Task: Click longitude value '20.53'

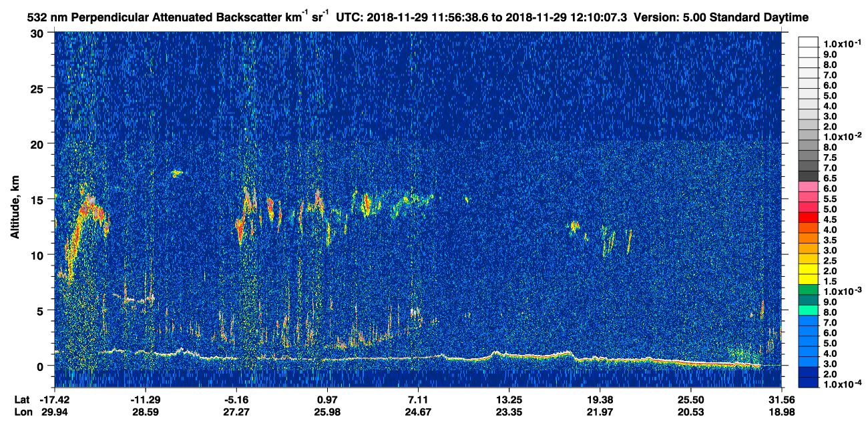Action: [x=690, y=412]
